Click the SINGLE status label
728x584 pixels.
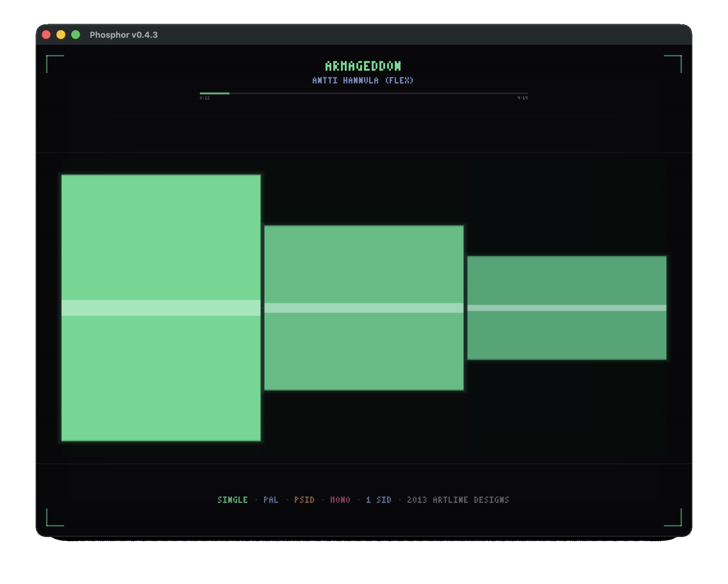point(232,500)
